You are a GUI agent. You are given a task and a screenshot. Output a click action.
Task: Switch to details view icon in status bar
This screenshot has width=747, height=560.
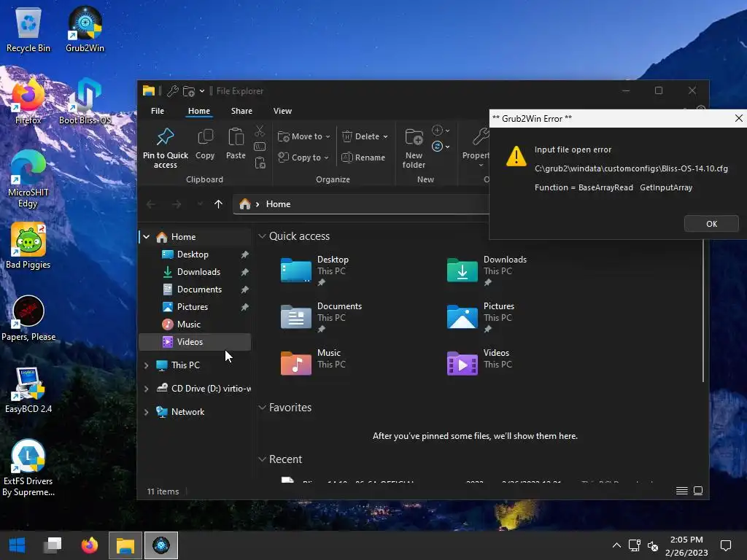682,491
